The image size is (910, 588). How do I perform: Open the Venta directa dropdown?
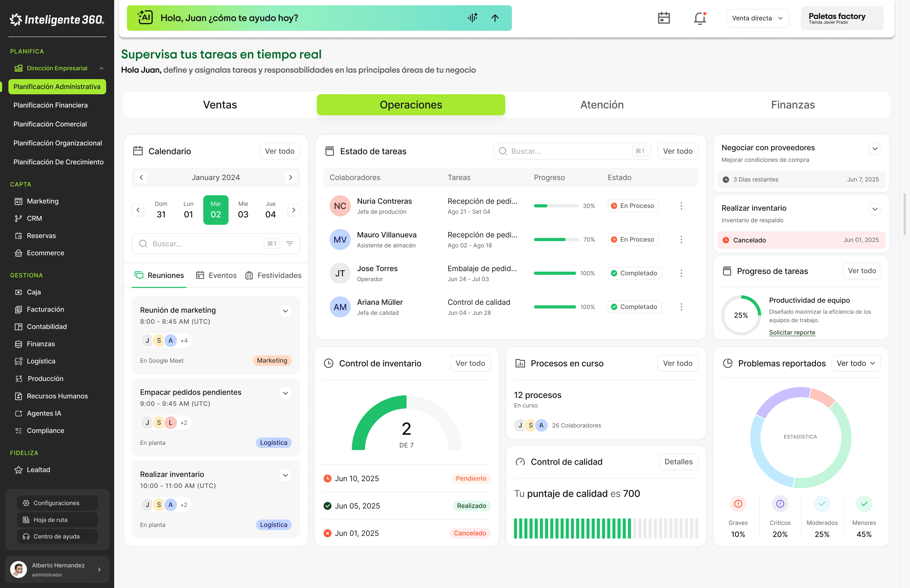click(758, 18)
